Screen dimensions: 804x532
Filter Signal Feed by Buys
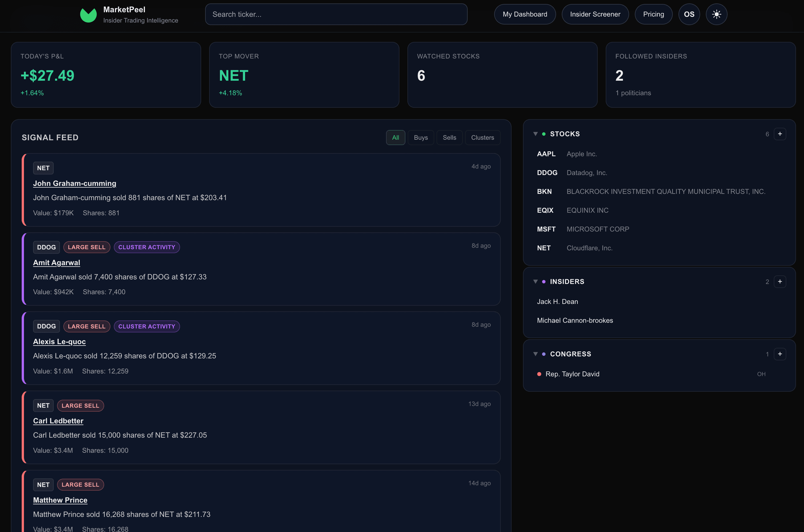[421, 137]
